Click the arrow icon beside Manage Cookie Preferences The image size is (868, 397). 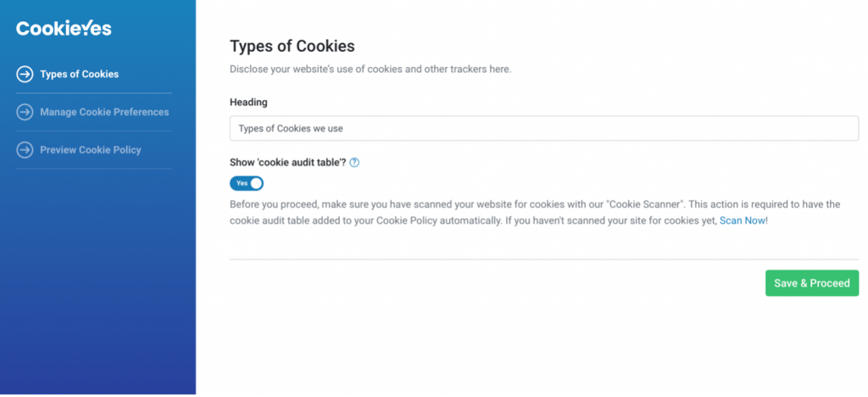[25, 112]
